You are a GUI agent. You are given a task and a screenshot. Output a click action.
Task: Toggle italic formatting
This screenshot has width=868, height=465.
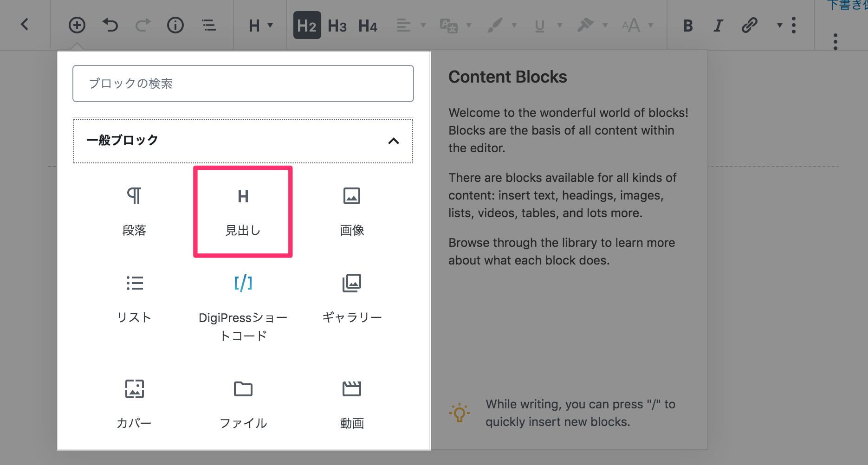718,26
